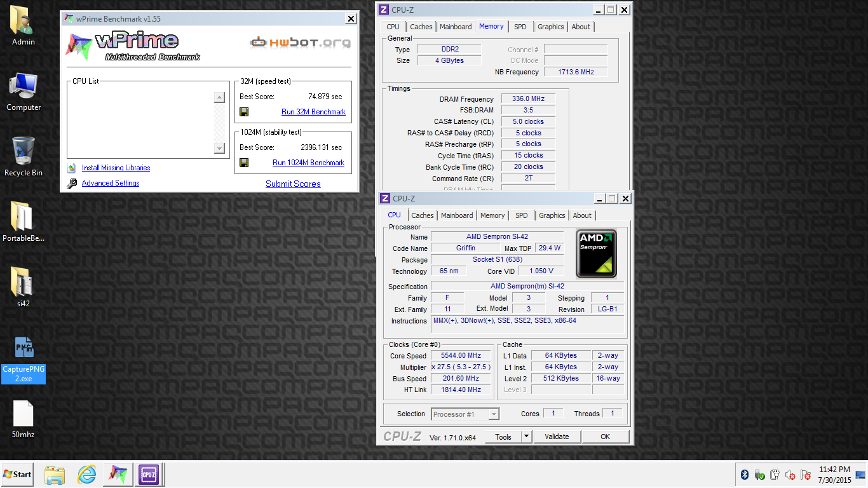Image resolution: width=868 pixels, height=488 pixels.
Task: Open the Tools dropdown arrow in CPU-Z
Action: point(526,437)
